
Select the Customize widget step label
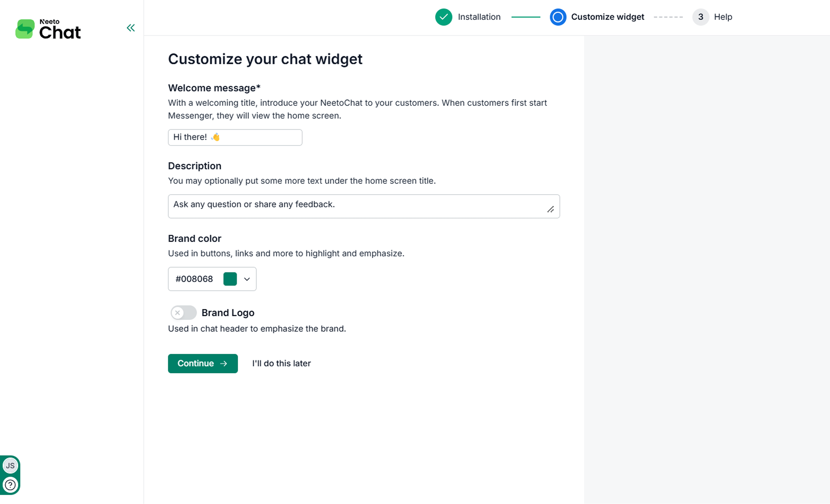(607, 17)
